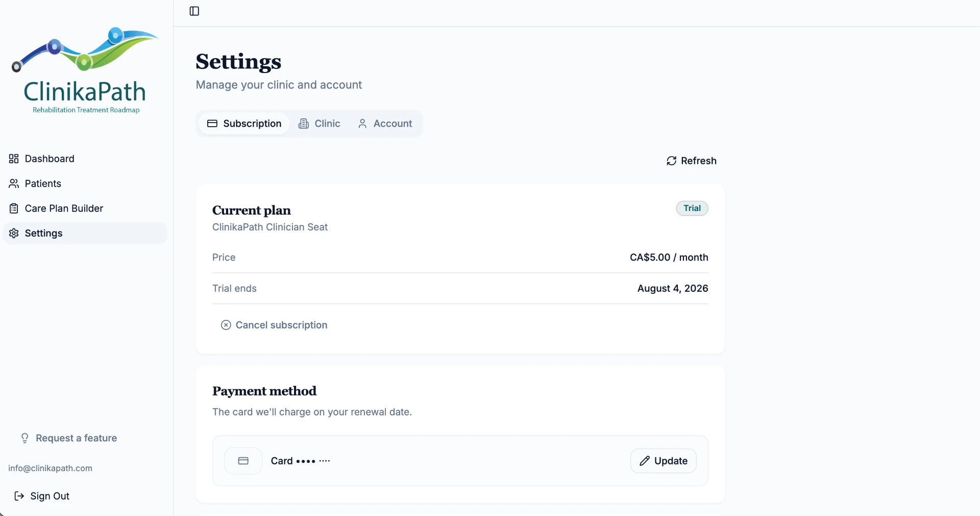Click the renewal date charge description text
980x516 pixels.
(312, 412)
